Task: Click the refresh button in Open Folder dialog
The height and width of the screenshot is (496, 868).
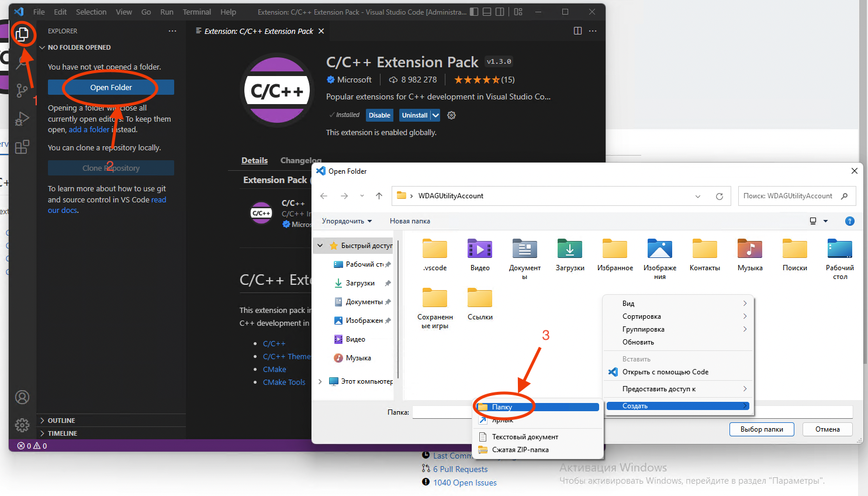Action: point(720,196)
